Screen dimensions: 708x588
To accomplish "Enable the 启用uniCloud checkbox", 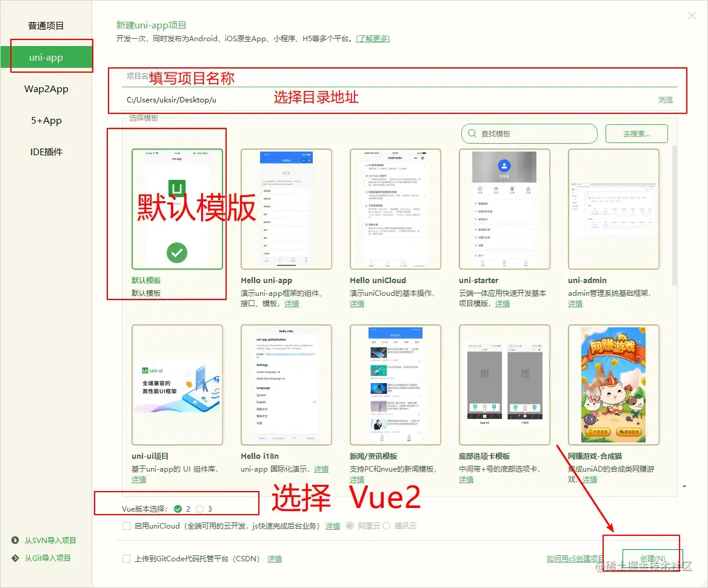I will [127, 526].
